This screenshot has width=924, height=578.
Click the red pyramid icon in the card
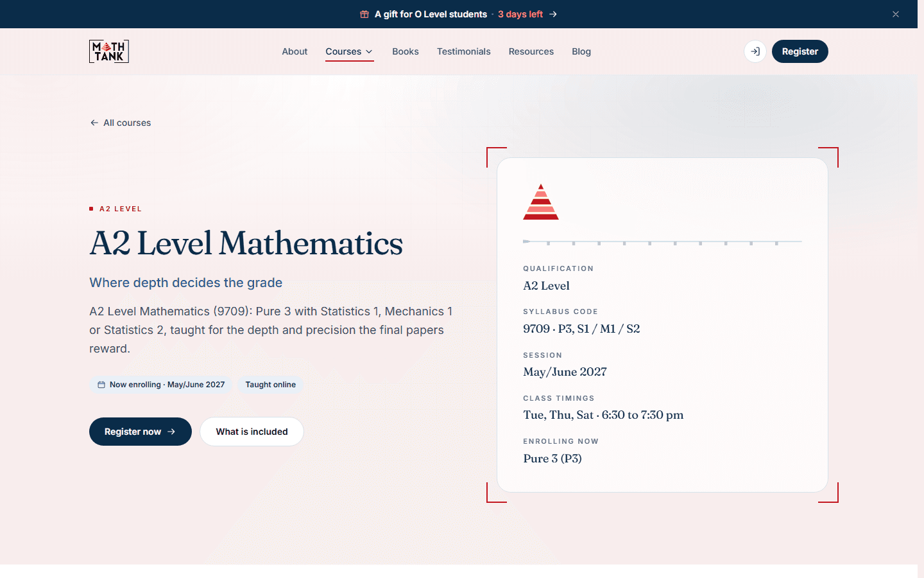(541, 202)
